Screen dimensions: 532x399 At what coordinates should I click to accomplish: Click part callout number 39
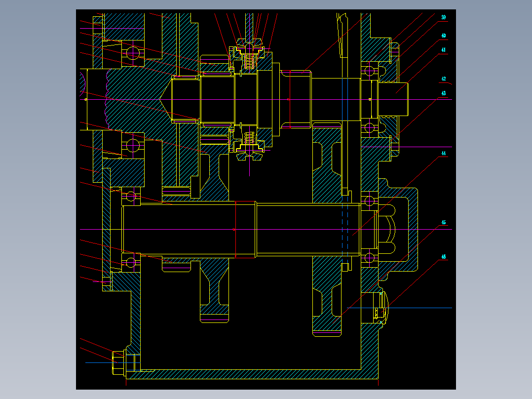(x=444, y=17)
